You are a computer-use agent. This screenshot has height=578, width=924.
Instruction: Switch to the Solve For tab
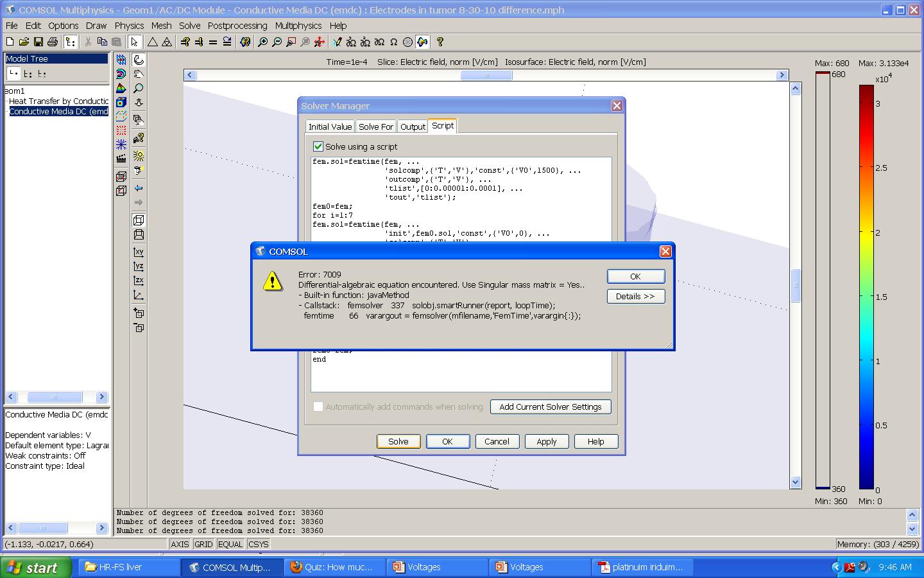376,127
